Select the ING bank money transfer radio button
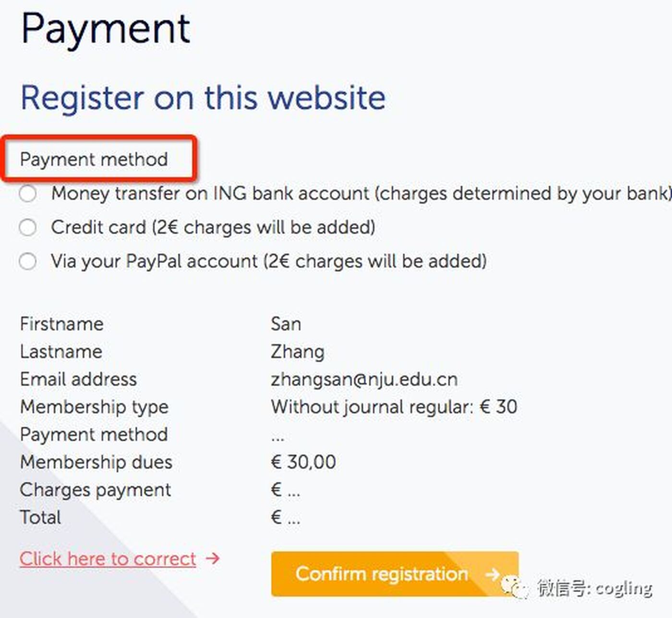 tap(27, 194)
